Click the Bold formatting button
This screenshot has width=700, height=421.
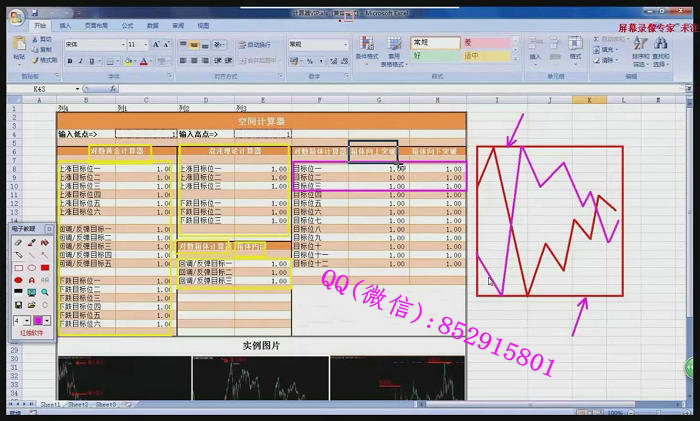(68, 61)
